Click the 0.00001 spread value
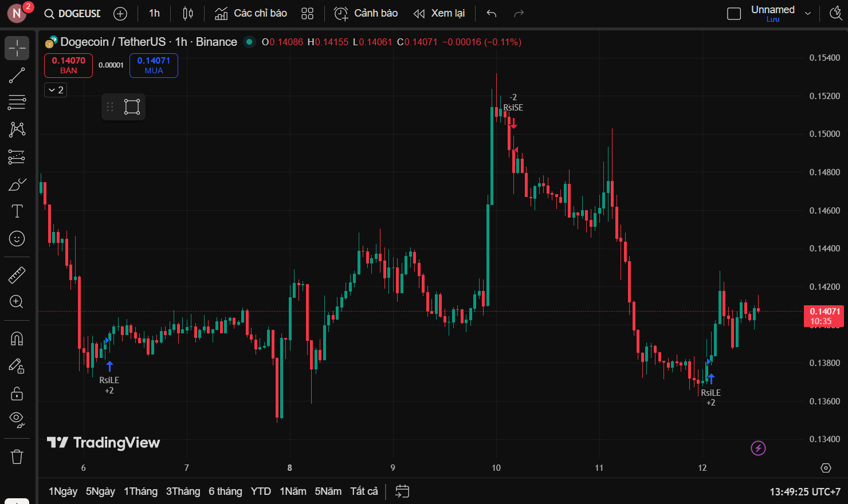The width and height of the screenshot is (848, 504). click(x=111, y=65)
